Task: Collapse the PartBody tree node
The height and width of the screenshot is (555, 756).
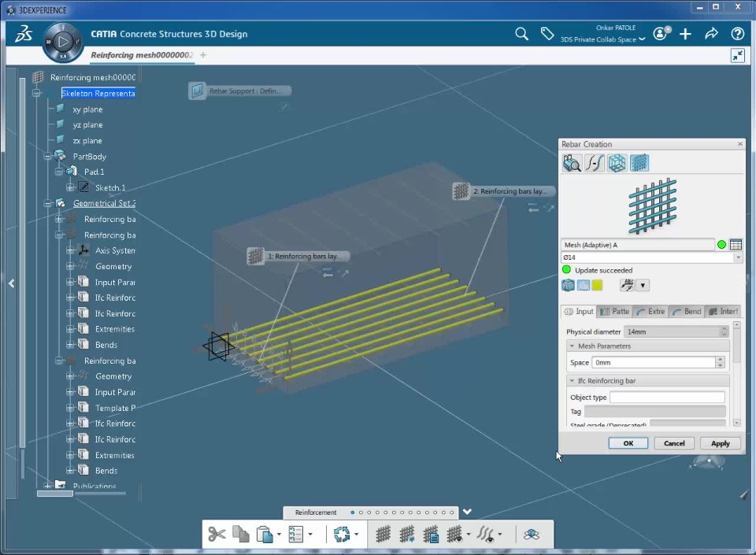Action: [x=47, y=157]
